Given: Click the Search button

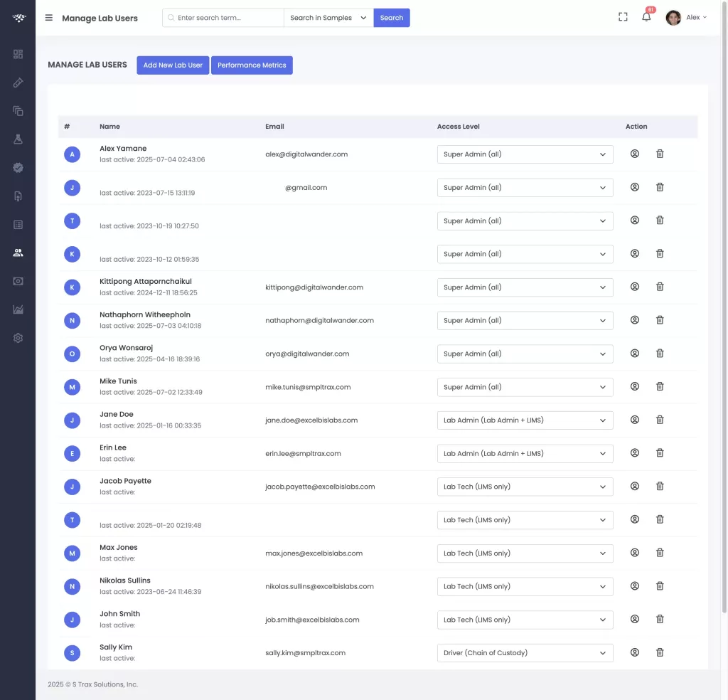Looking at the screenshot, I should 392,18.
